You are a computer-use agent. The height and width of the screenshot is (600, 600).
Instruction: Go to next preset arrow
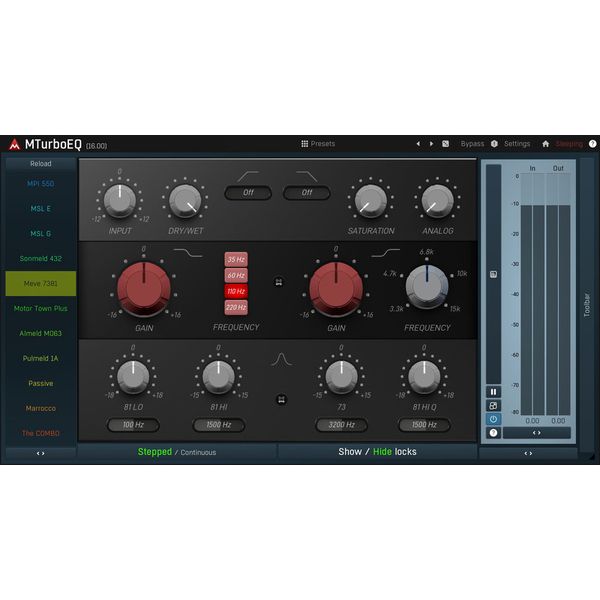point(432,144)
